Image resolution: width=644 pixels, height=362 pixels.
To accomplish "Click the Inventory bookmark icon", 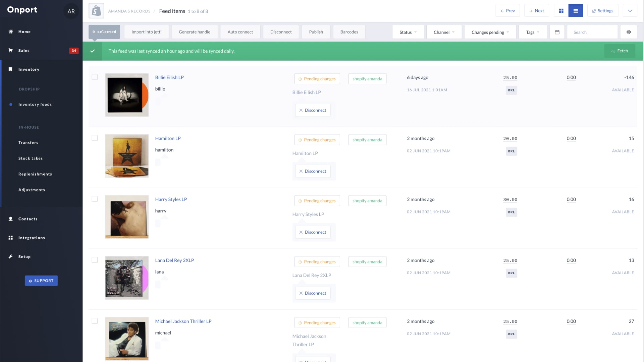I will (x=11, y=69).
